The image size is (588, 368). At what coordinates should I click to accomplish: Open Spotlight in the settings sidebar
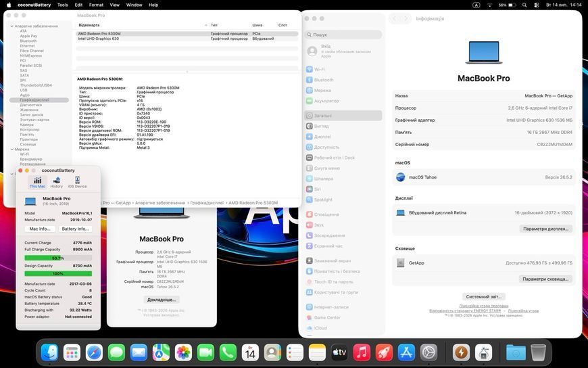click(343, 200)
